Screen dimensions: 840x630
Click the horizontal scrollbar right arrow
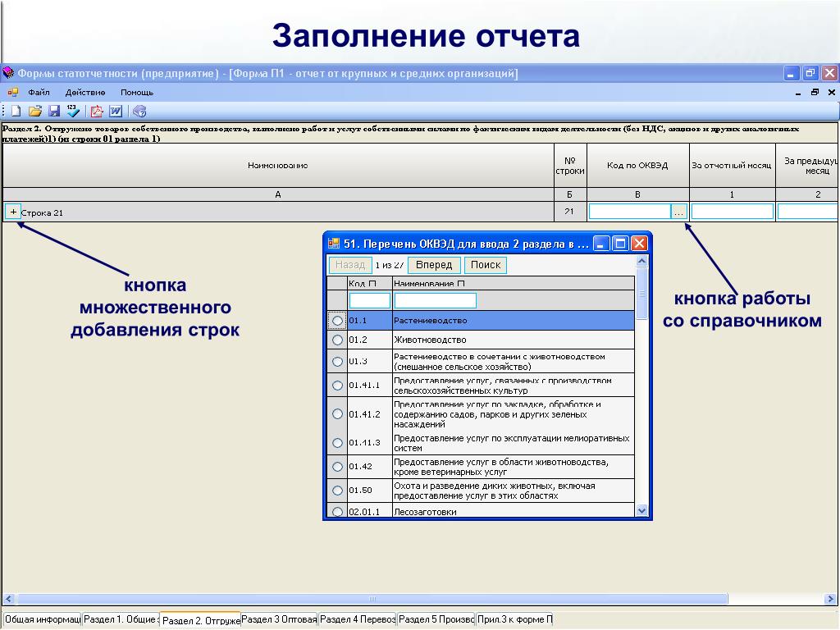(x=830, y=598)
